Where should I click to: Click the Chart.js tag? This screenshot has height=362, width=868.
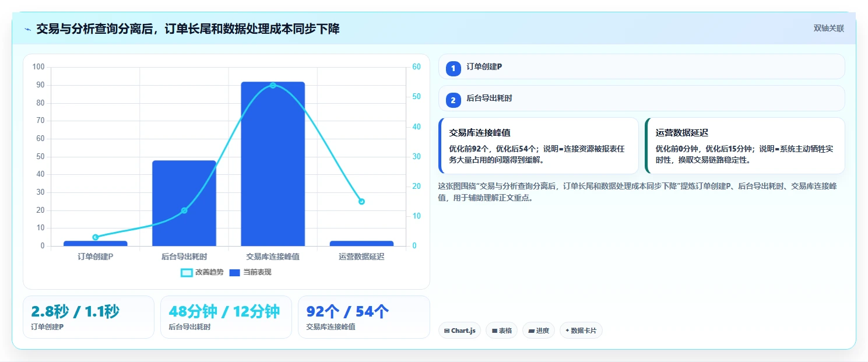pos(459,331)
